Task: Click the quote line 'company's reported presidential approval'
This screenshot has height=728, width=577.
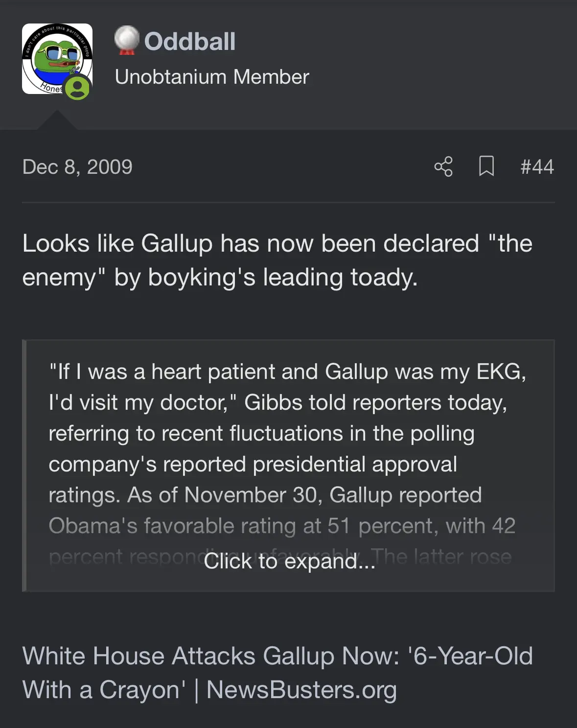Action: click(253, 465)
